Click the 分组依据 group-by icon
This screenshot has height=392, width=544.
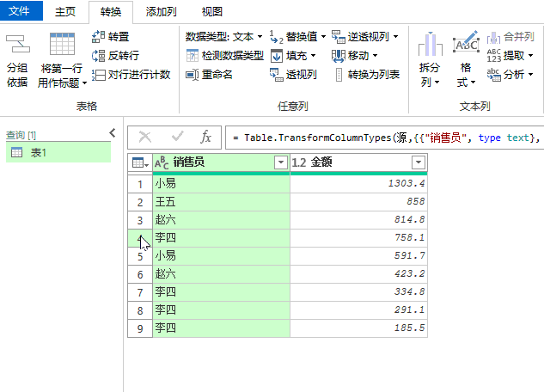click(18, 45)
